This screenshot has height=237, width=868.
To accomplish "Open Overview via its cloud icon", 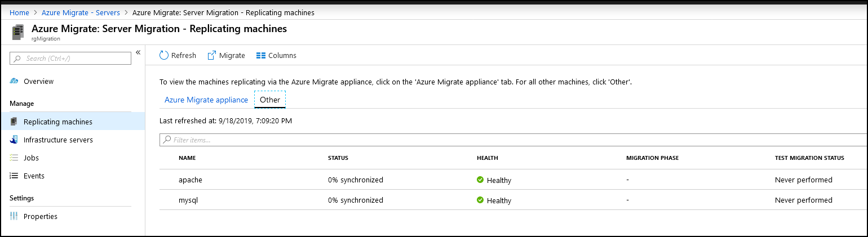I will click(x=14, y=81).
